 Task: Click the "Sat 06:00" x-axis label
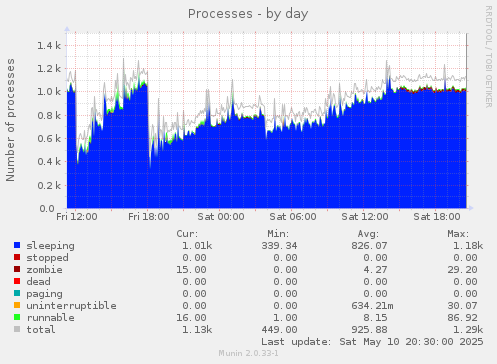point(293,217)
